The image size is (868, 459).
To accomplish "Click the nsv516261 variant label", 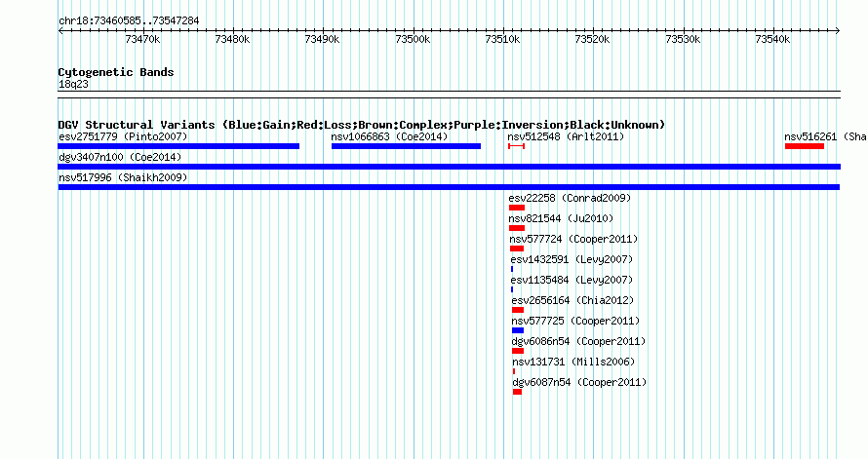I will (x=825, y=136).
